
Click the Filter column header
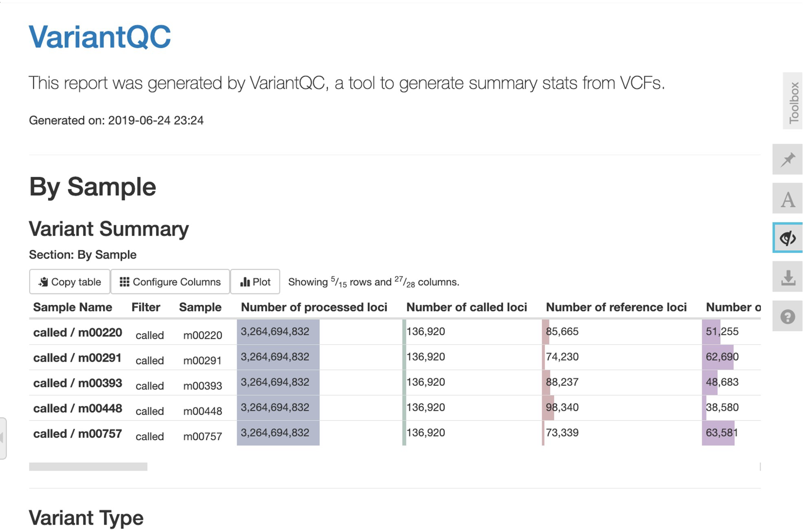[146, 307]
